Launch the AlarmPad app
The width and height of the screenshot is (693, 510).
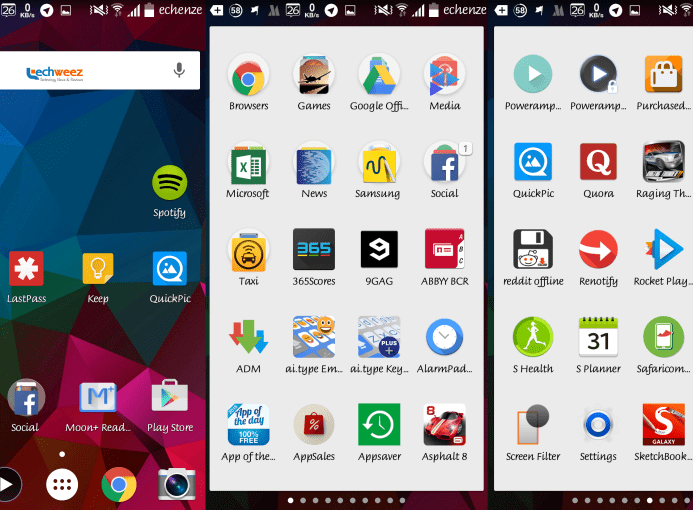click(x=444, y=337)
